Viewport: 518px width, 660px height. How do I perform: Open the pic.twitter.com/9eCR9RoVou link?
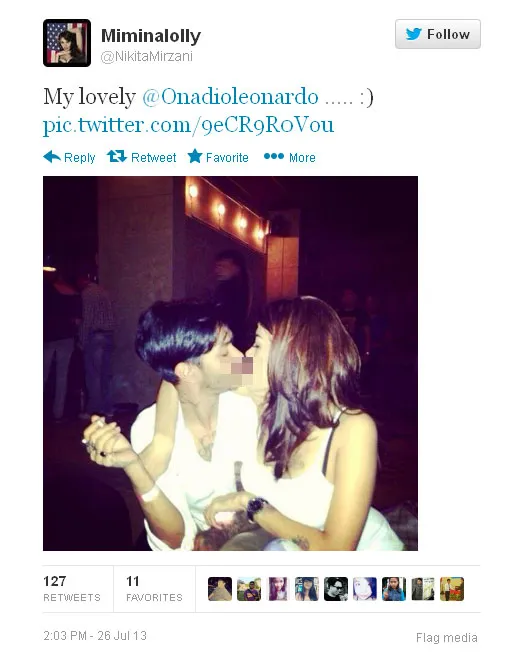tap(189, 125)
